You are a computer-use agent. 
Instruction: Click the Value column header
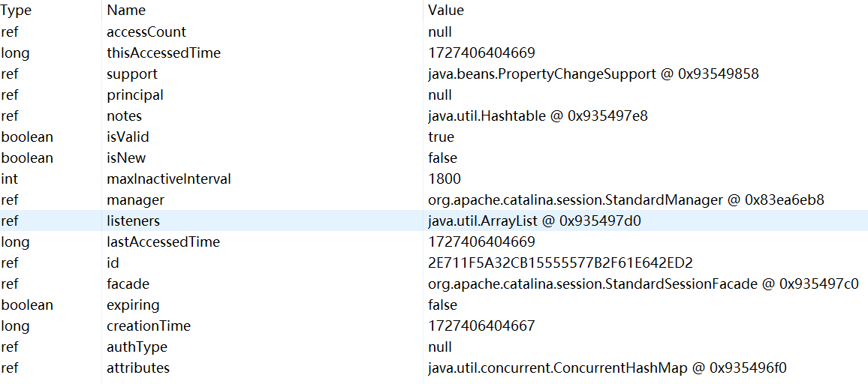click(446, 10)
